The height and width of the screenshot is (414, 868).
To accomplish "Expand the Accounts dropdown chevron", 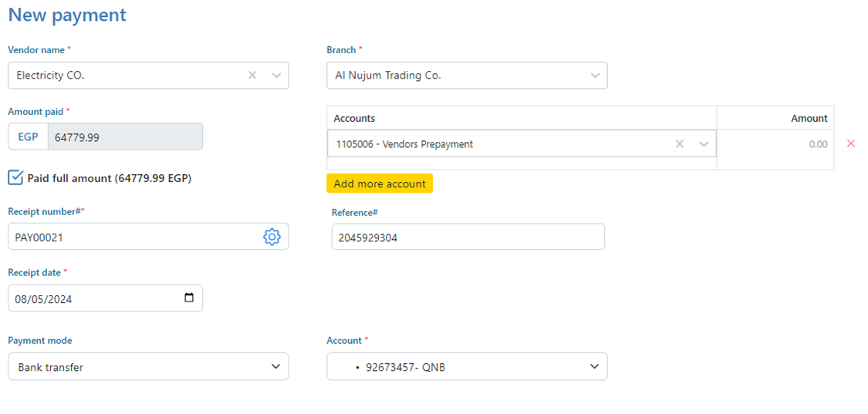I will coord(704,144).
